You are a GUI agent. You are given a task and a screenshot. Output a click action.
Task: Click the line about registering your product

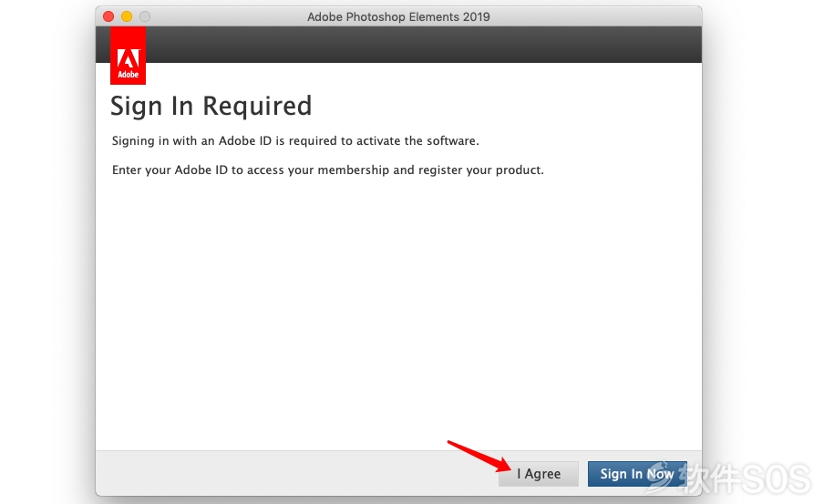click(x=328, y=170)
